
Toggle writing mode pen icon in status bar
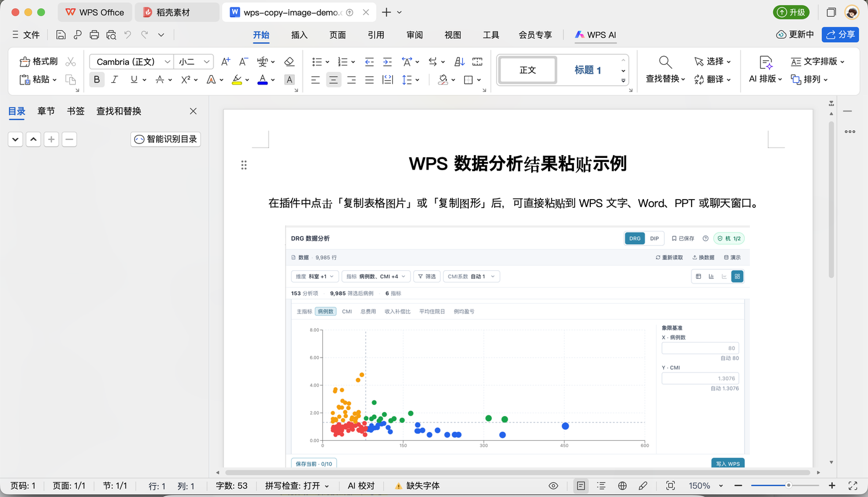[643, 485]
